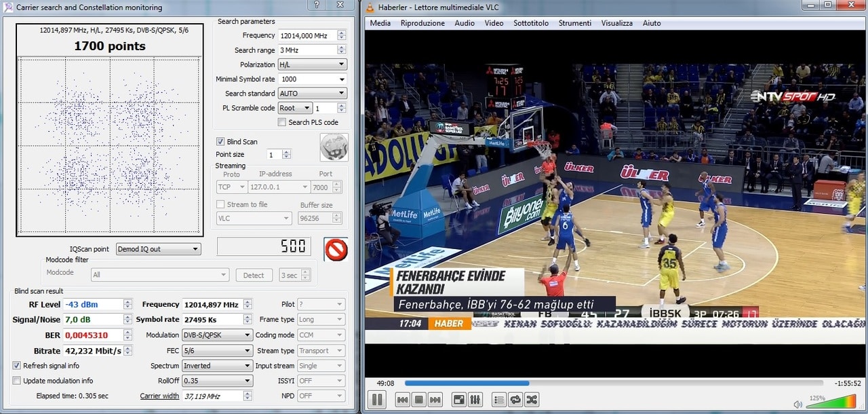Open the IQScan point dropdown

(x=159, y=249)
